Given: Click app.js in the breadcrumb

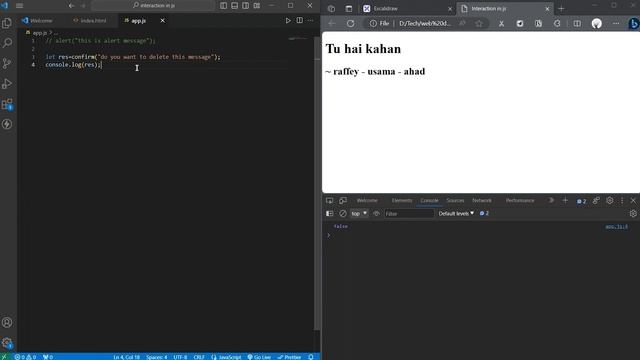Looking at the screenshot, I should [x=39, y=33].
